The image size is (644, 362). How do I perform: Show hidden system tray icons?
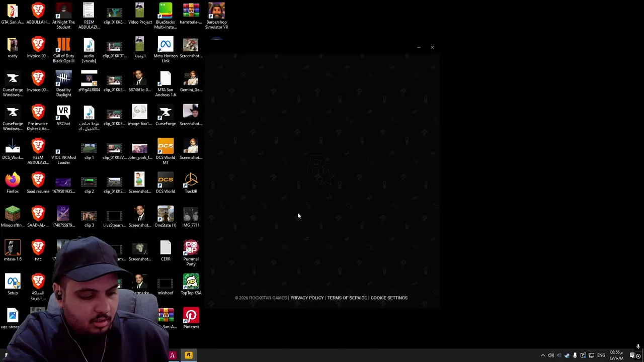coord(543,355)
